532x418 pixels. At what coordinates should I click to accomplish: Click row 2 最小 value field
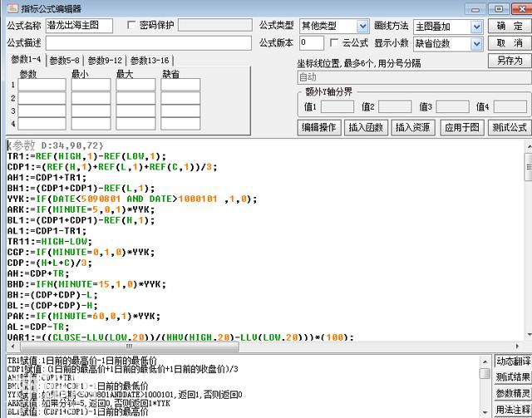(x=91, y=98)
